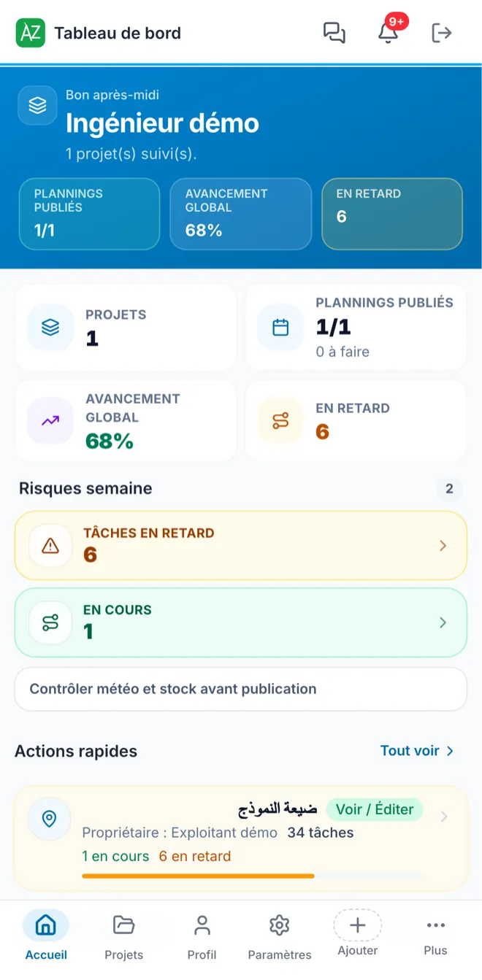Screen dimensions: 482x980
Task: Click the Actions rapides heading
Action: pos(76,751)
